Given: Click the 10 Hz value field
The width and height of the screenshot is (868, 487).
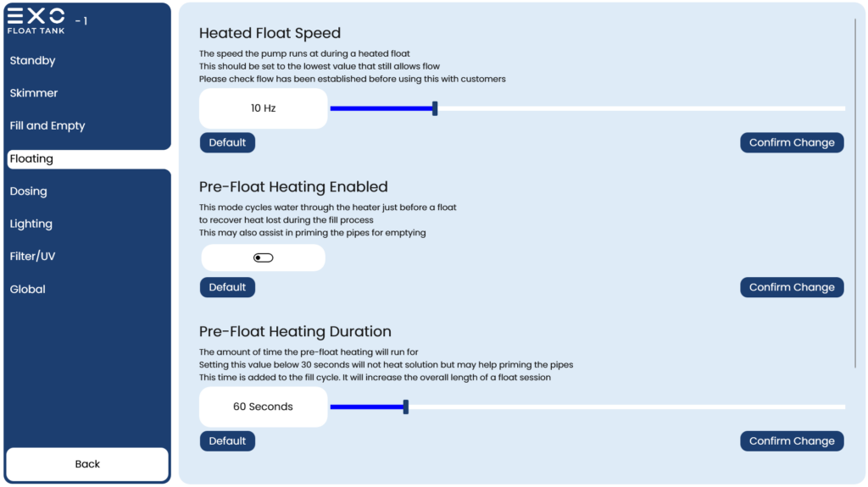Looking at the screenshot, I should [263, 108].
